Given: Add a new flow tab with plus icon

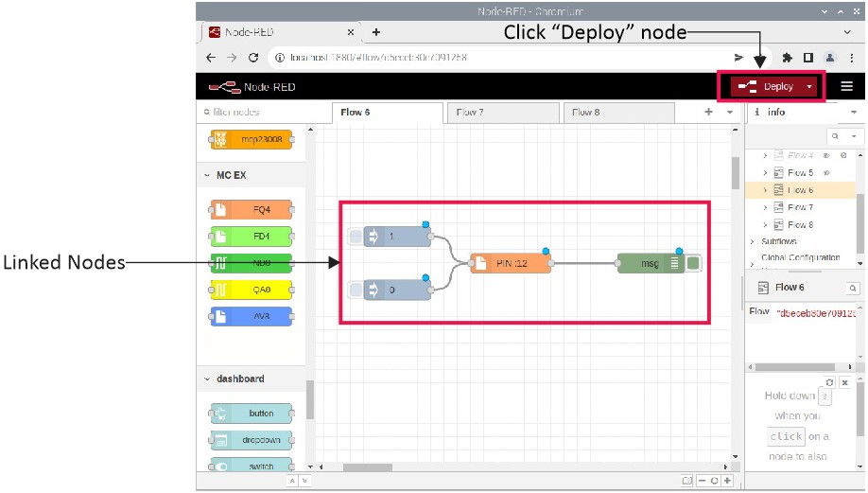Looking at the screenshot, I should (708, 112).
